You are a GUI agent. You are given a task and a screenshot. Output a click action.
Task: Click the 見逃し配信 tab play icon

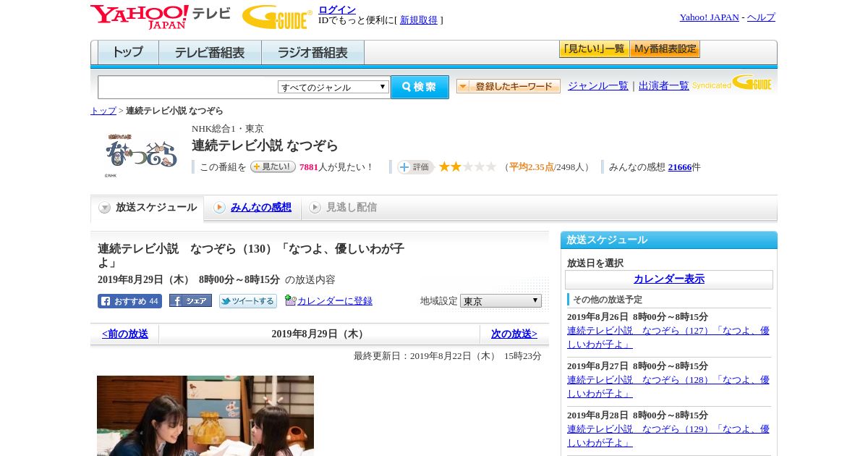point(315,208)
